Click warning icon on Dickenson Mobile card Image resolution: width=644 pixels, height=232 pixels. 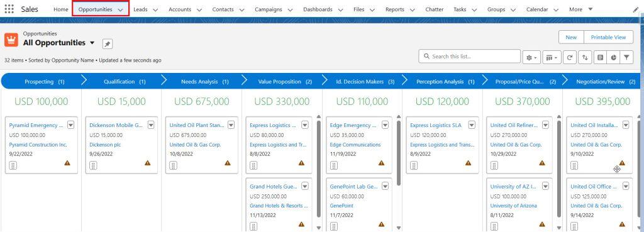(147, 163)
